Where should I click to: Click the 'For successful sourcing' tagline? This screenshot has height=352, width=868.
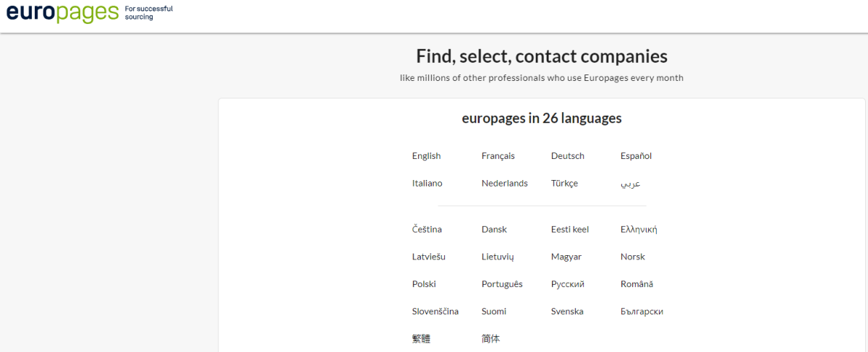[149, 12]
